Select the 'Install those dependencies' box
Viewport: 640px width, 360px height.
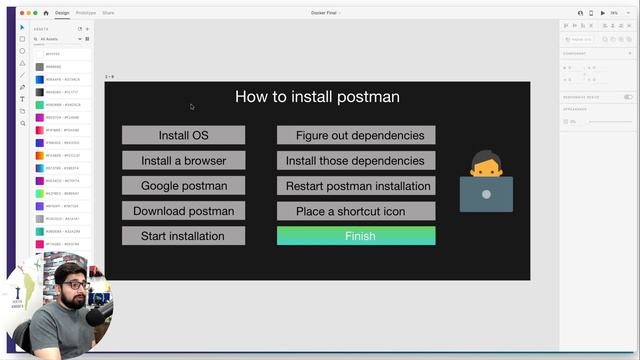pyautogui.click(x=356, y=160)
